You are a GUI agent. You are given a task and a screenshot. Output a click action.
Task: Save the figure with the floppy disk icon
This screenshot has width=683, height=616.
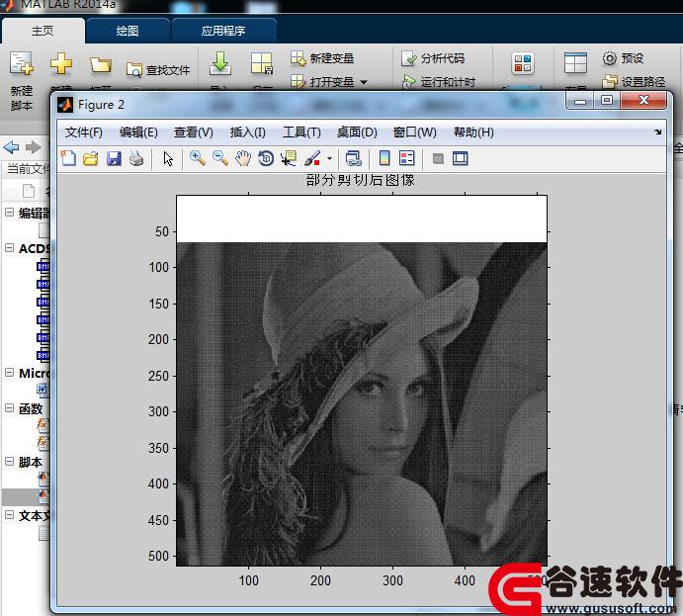(x=114, y=158)
